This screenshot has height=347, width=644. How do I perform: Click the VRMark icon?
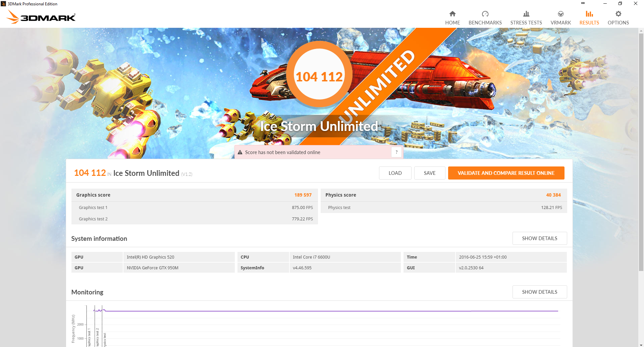560,14
